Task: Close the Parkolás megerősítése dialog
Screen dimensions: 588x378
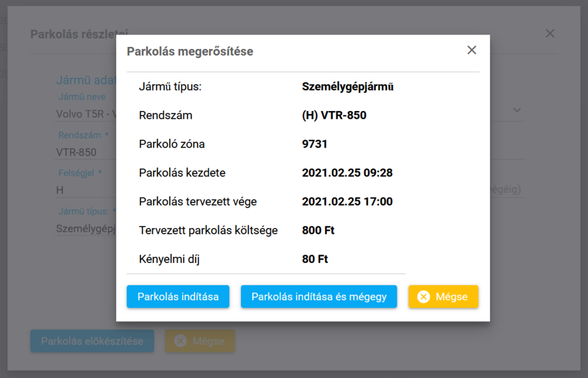Action: point(472,49)
